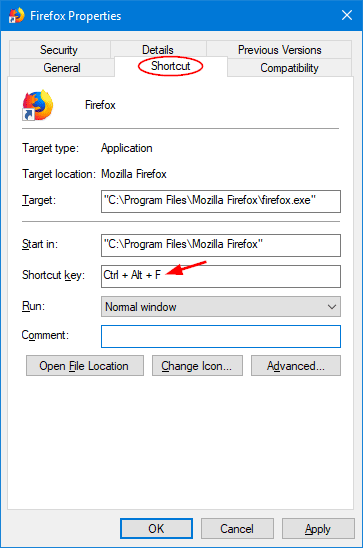363x548 pixels.
Task: Click the Firefox shortcut icon in the dialog
Action: [38, 105]
